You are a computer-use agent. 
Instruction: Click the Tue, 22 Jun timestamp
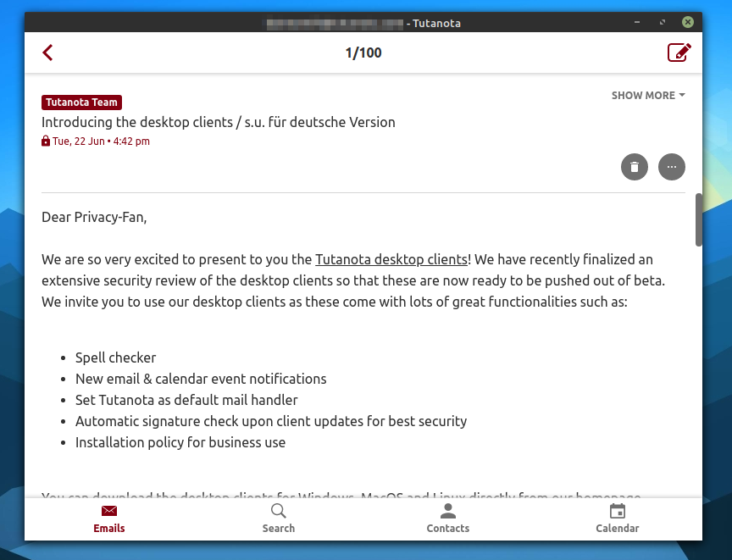(x=101, y=141)
